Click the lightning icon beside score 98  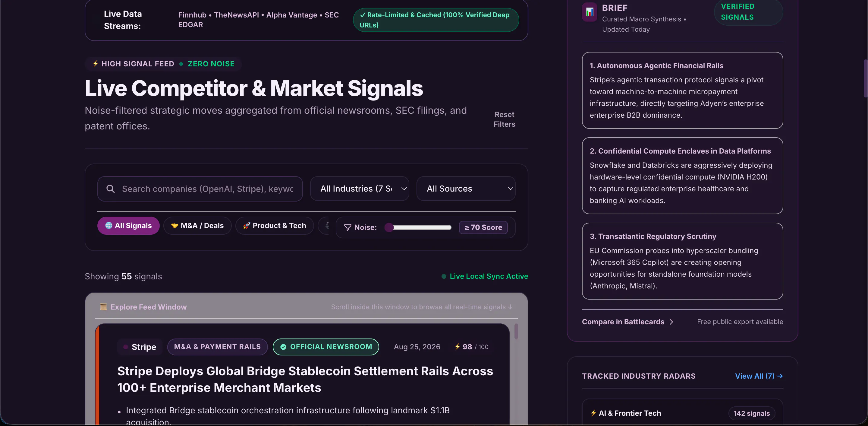[x=457, y=347]
